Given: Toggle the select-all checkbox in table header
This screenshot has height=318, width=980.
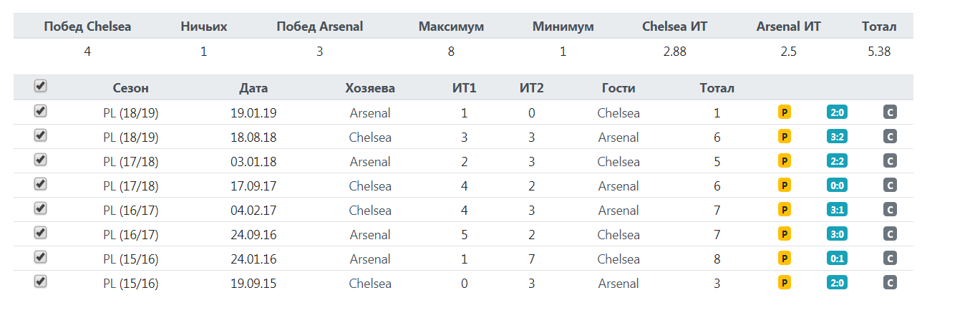Looking at the screenshot, I should (41, 86).
